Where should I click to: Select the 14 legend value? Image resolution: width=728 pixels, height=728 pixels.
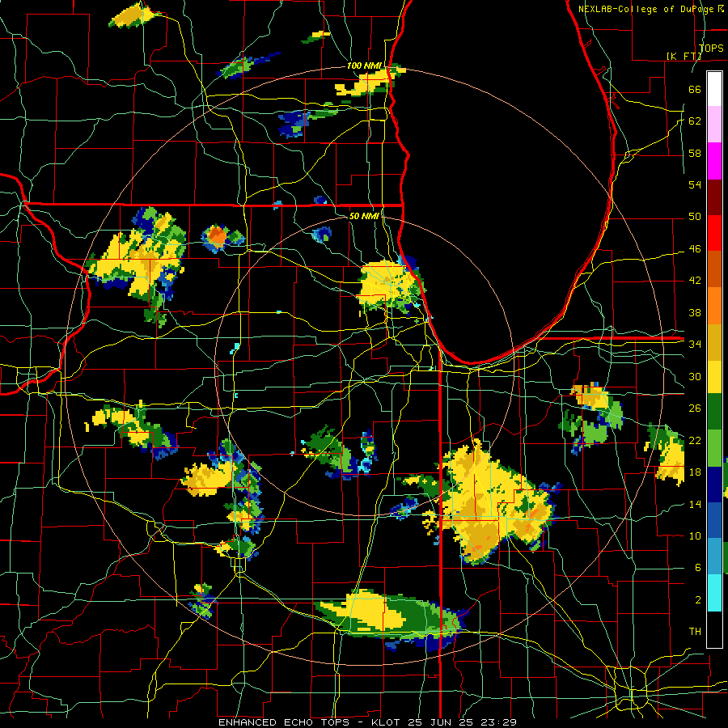click(x=695, y=504)
